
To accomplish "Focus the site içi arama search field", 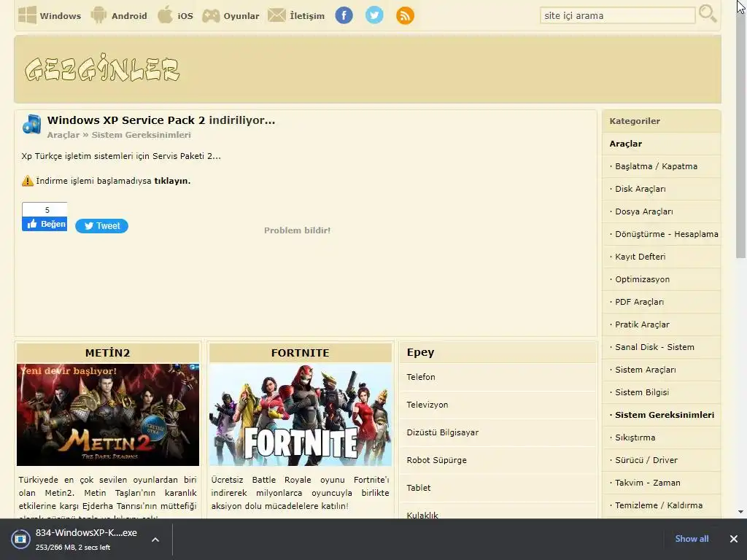I will pos(617,15).
